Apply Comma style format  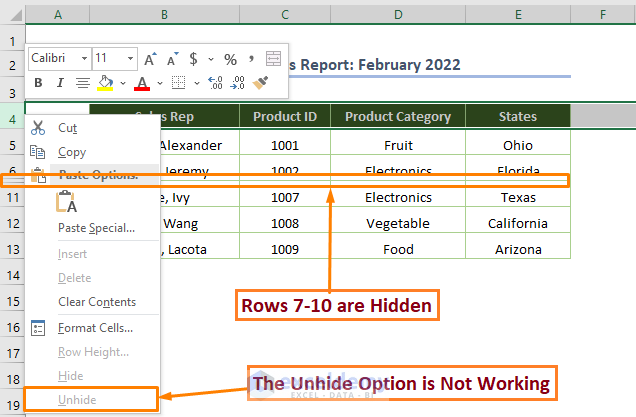coord(251,59)
